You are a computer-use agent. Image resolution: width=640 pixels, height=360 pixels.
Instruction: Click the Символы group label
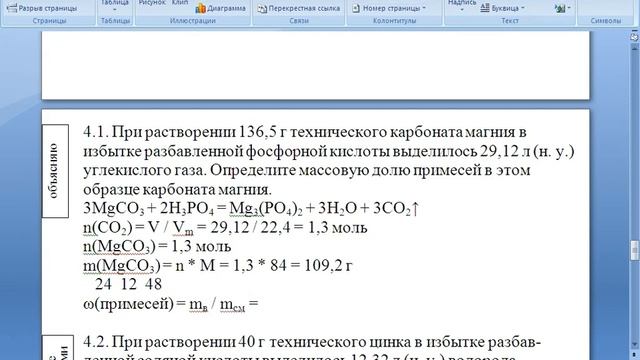click(x=606, y=20)
